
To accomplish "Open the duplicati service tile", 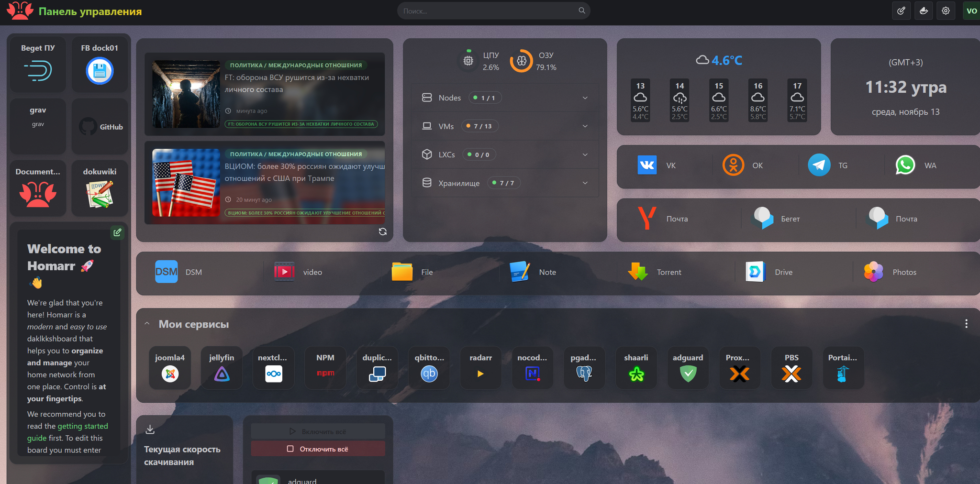I will [377, 368].
